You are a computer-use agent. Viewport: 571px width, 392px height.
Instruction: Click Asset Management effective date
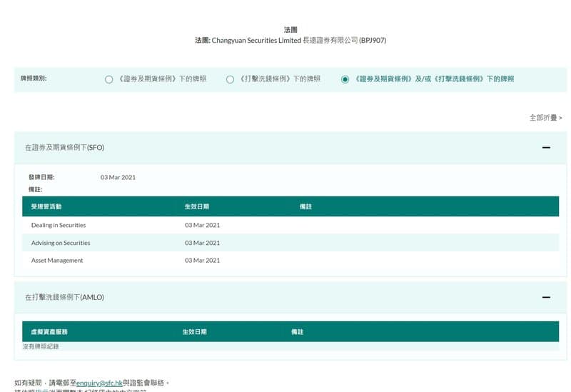tap(203, 261)
